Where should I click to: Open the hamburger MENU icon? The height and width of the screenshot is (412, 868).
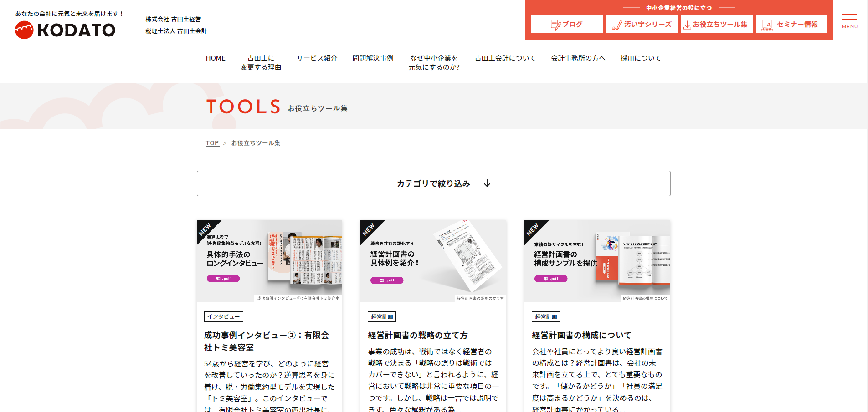(849, 21)
